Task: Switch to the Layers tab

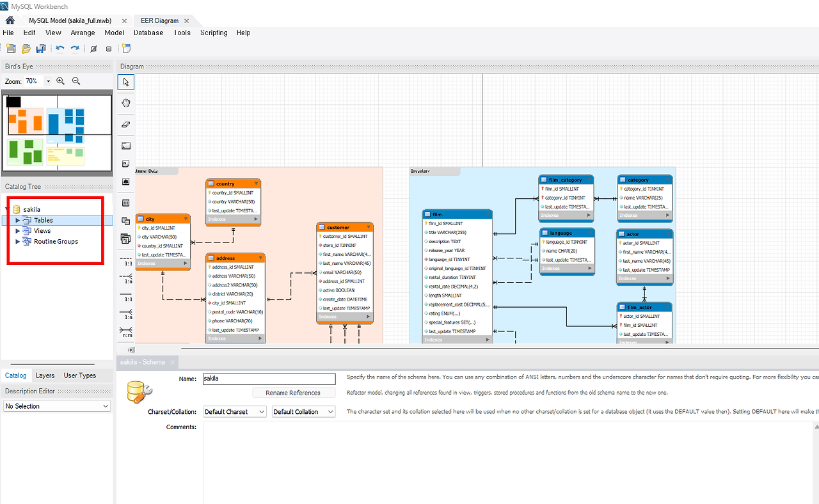Action: pyautogui.click(x=45, y=375)
